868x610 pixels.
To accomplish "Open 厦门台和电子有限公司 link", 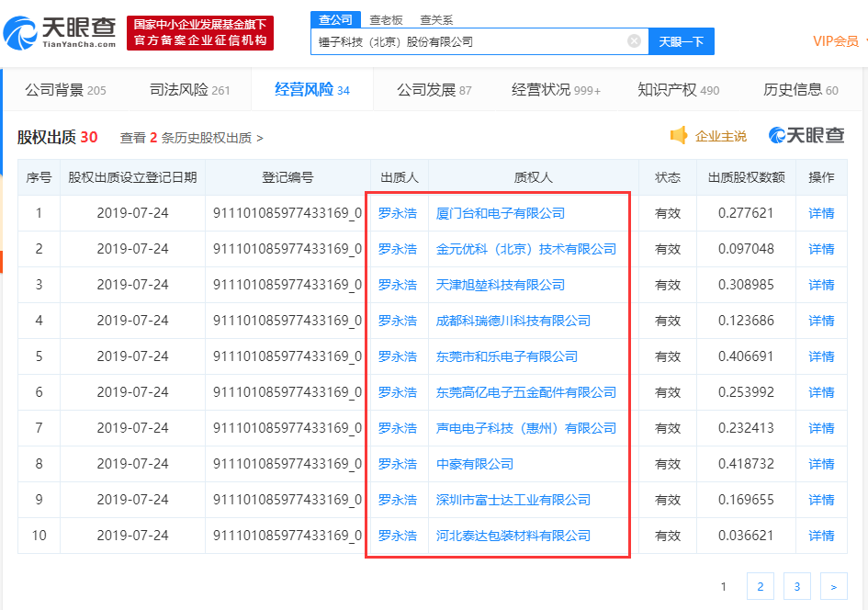I will (501, 213).
